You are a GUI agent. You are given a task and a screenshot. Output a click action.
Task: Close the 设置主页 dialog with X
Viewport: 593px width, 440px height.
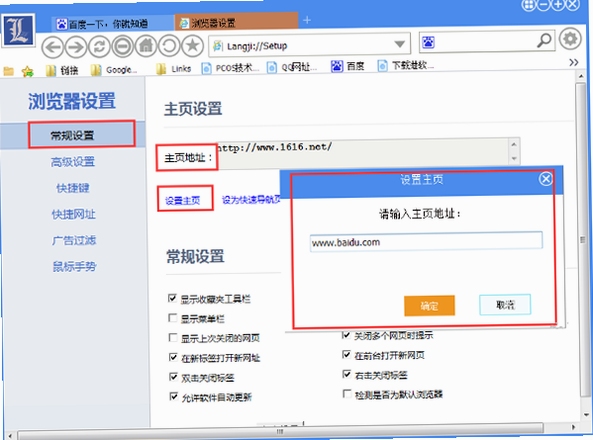[545, 179]
